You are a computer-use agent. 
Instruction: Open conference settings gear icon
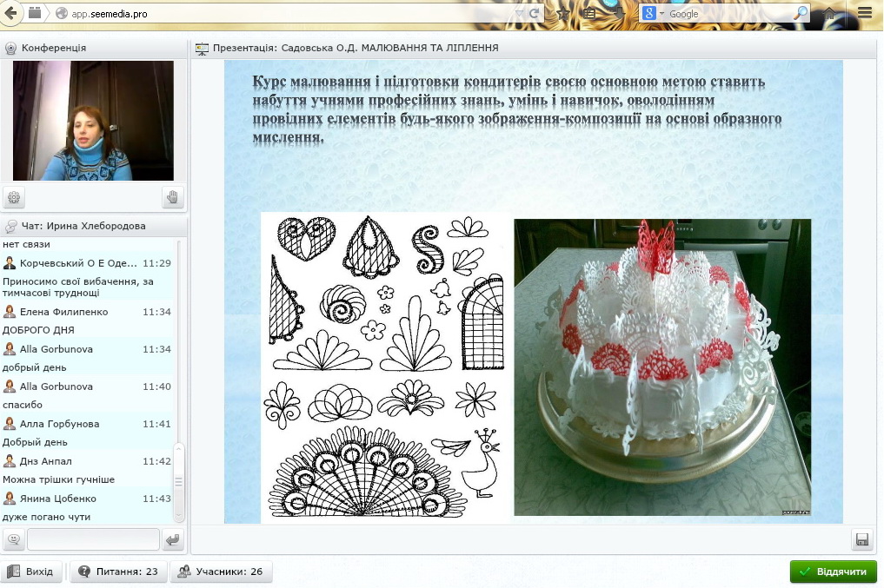pos(14,198)
